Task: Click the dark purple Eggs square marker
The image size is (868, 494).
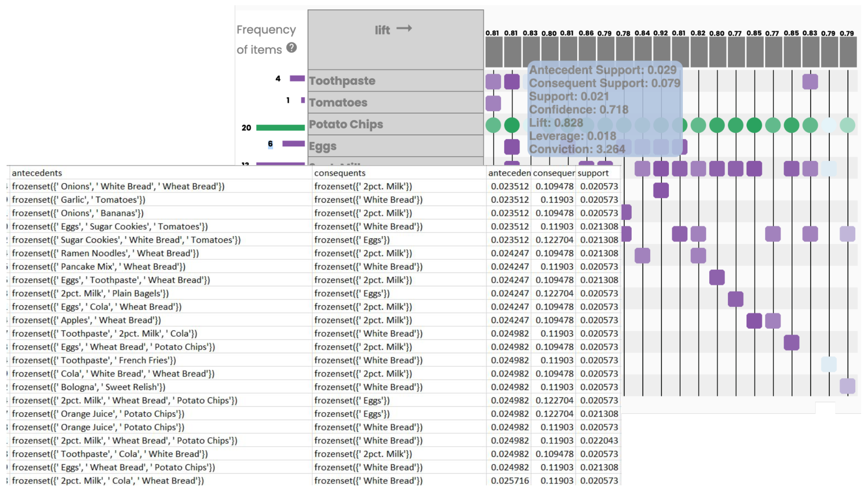Action: click(512, 147)
